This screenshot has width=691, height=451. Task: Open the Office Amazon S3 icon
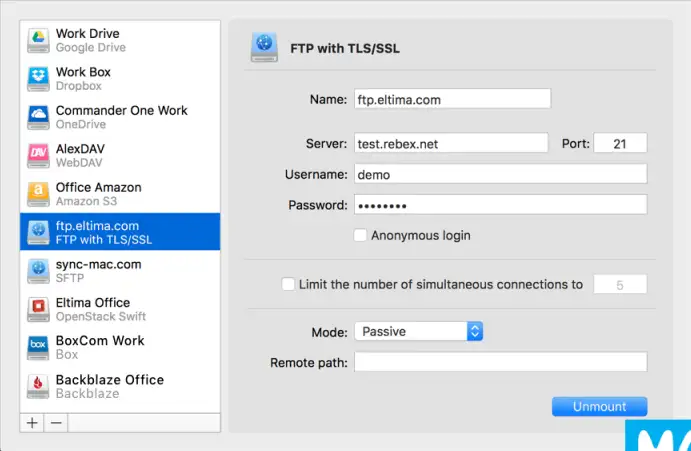[x=38, y=194]
